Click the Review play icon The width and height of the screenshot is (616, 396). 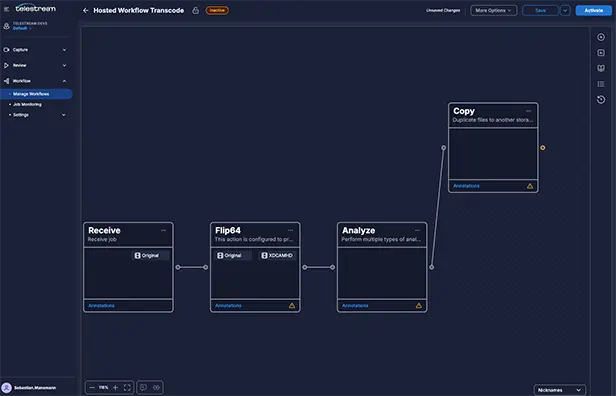[6, 65]
